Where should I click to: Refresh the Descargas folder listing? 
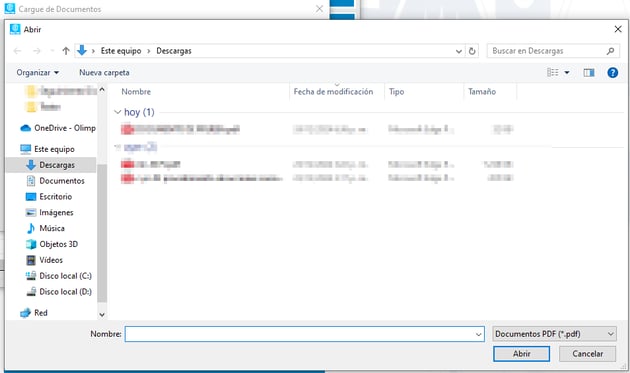[472, 51]
